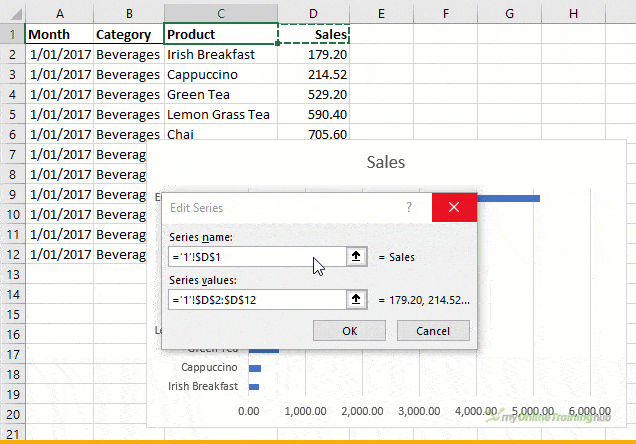Edit the Series values input field
This screenshot has height=444, width=636.
[257, 300]
